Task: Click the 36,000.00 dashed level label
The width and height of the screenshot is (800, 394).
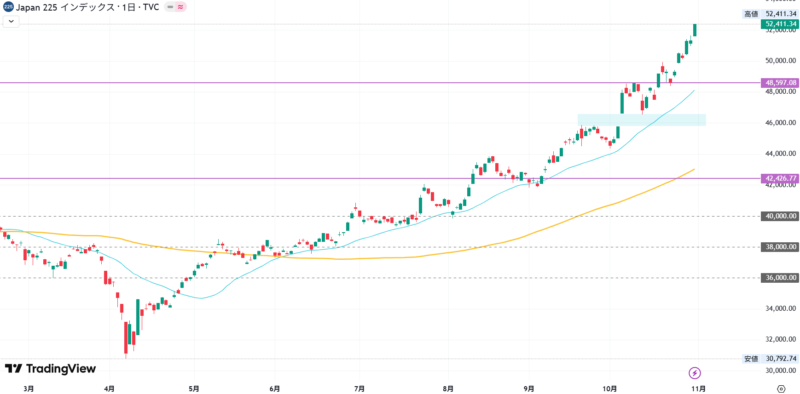Action: [779, 278]
